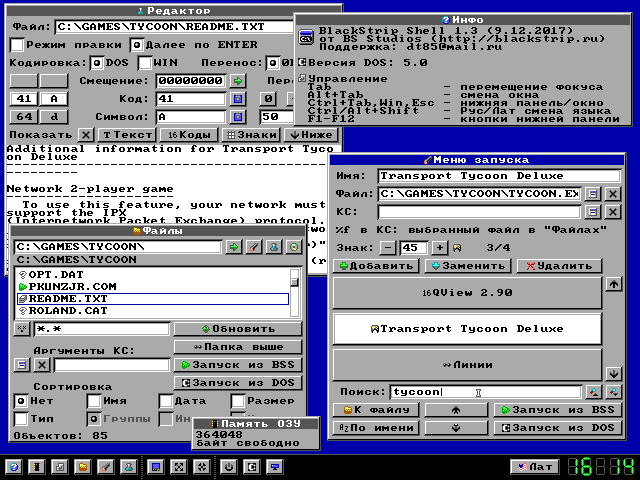Click the Поиск search field
The height and width of the screenshot is (480, 640).
[483, 392]
